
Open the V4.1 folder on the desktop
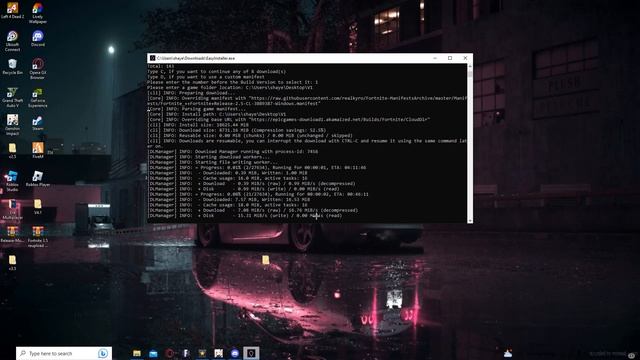pyautogui.click(x=38, y=206)
